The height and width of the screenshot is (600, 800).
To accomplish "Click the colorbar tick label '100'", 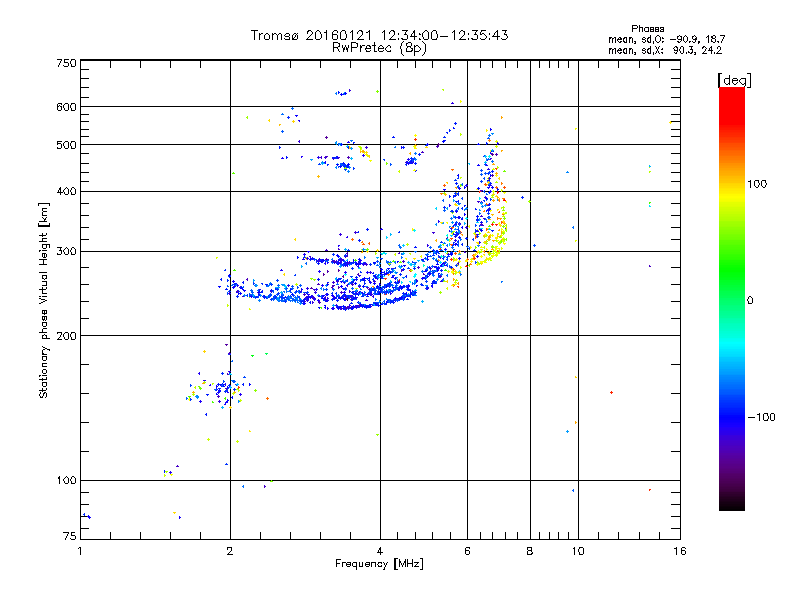I will [x=757, y=184].
